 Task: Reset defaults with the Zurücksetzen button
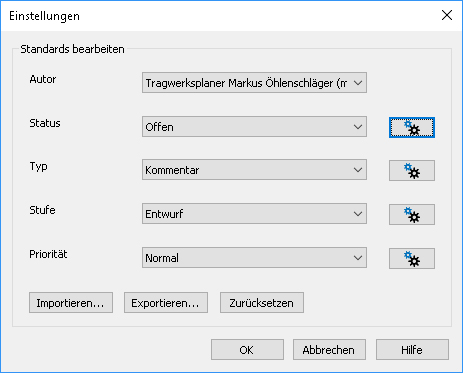262,303
